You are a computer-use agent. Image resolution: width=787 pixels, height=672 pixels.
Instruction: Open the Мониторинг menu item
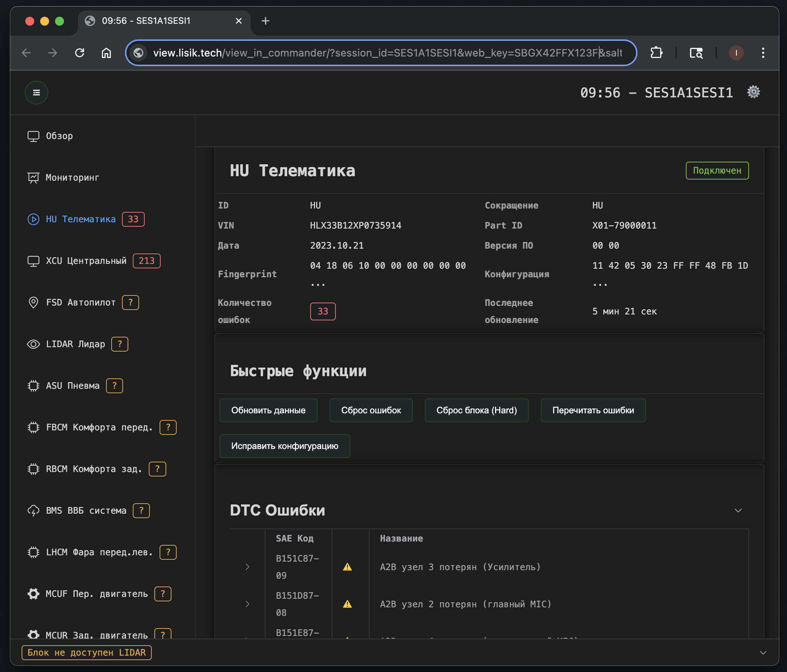[x=72, y=178]
